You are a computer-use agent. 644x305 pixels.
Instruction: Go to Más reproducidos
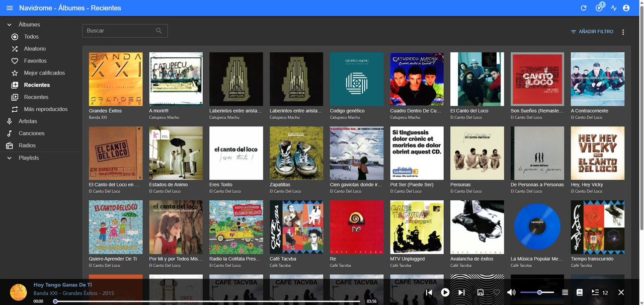click(x=40, y=109)
